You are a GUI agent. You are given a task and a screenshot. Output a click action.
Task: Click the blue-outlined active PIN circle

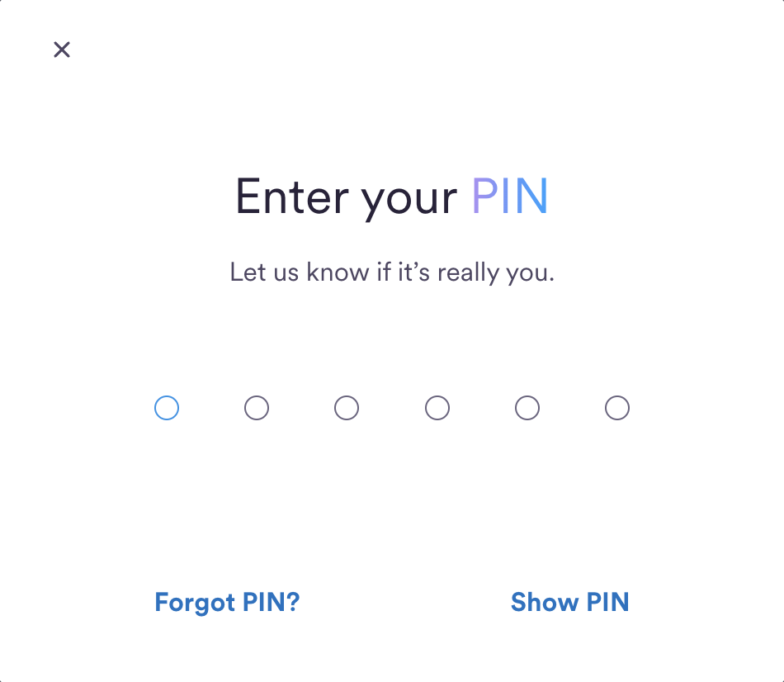pos(167,408)
